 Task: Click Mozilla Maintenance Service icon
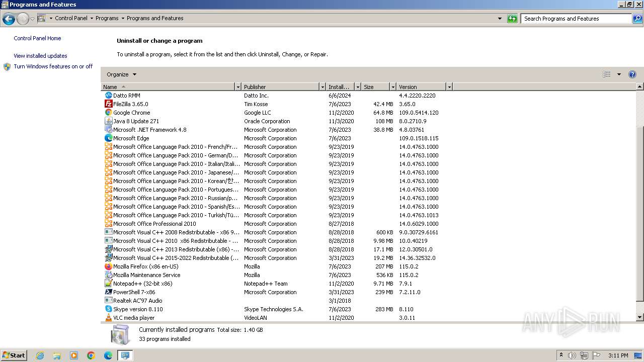click(108, 275)
